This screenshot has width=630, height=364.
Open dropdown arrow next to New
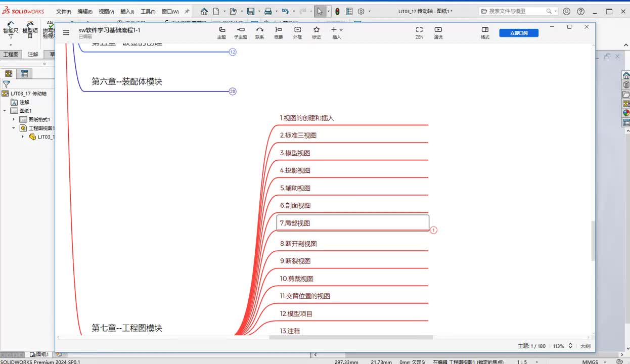pos(223,11)
